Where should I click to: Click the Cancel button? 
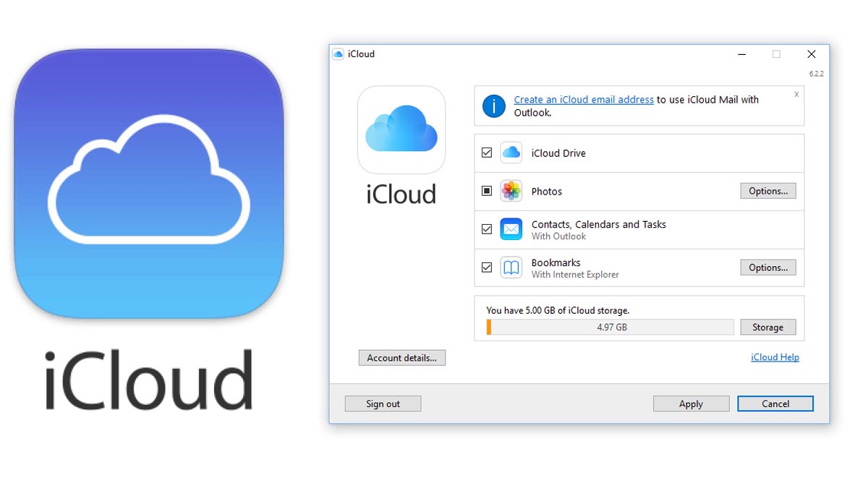(775, 403)
